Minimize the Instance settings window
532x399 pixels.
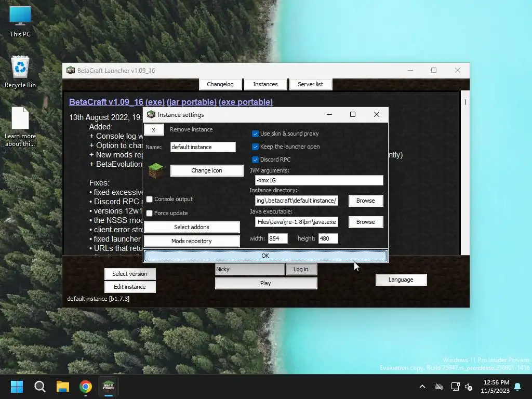point(329,114)
